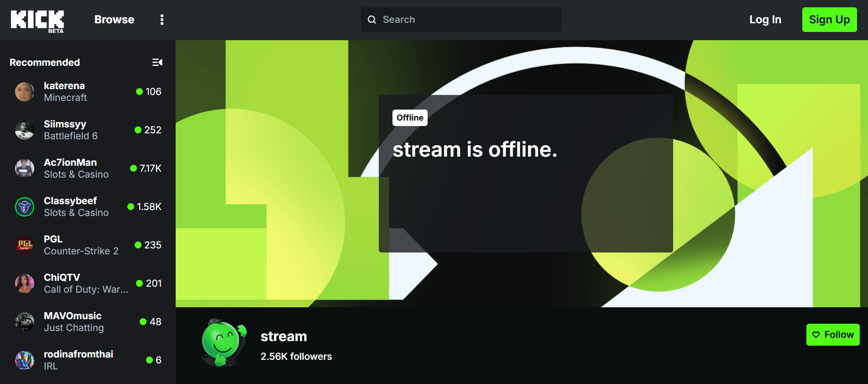Click the search magnifier icon
Screen dimensions: 868x384
tap(372, 20)
